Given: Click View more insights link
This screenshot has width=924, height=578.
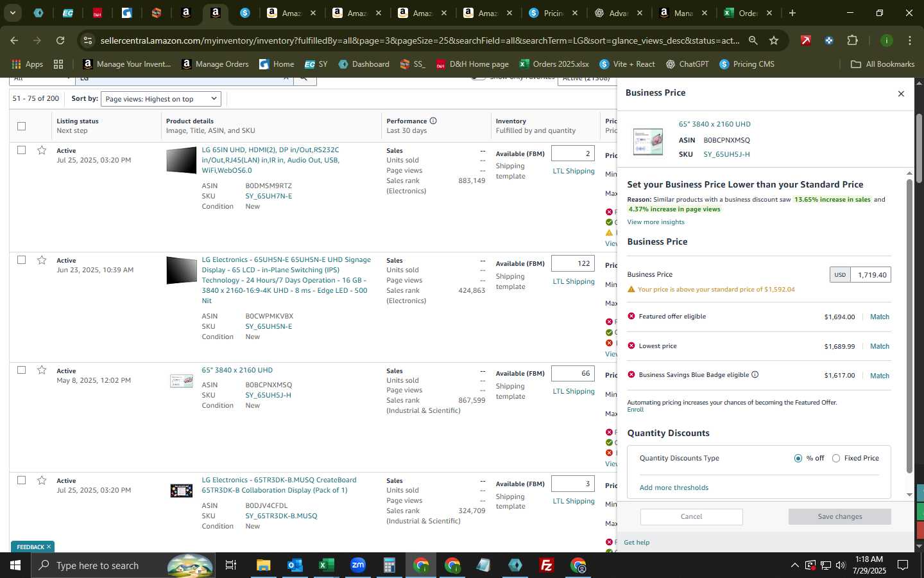Looking at the screenshot, I should click(656, 222).
